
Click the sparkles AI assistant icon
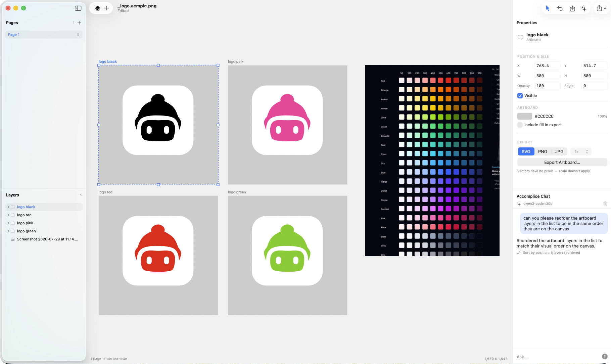point(584,8)
